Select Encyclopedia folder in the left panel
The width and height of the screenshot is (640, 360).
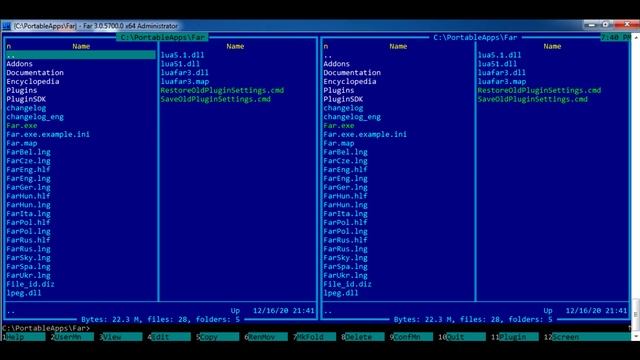click(33, 82)
